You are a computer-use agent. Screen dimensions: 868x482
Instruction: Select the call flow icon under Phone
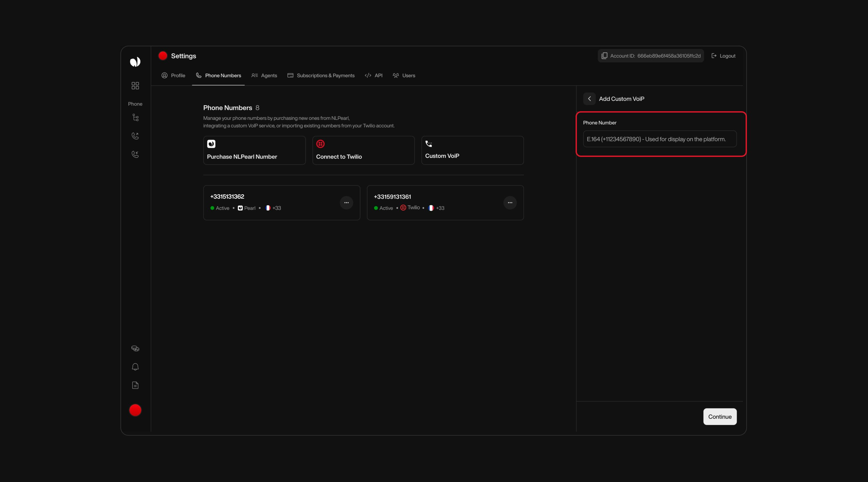pos(135,118)
